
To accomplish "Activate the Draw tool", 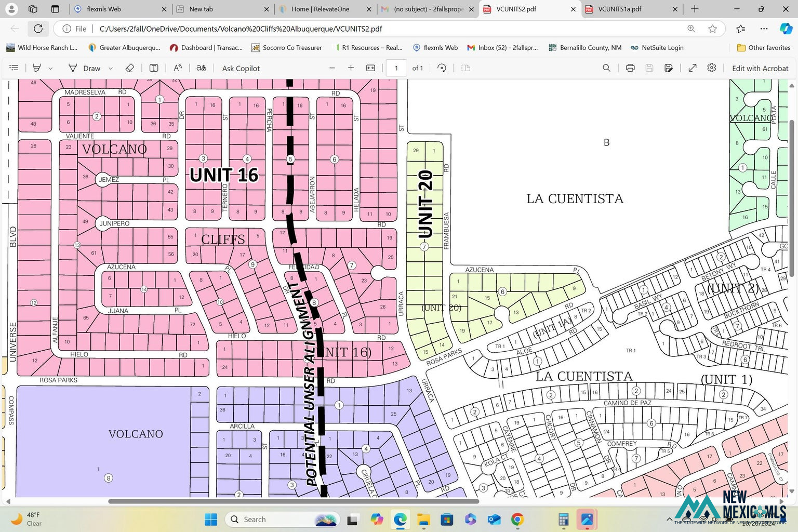I will tap(85, 68).
